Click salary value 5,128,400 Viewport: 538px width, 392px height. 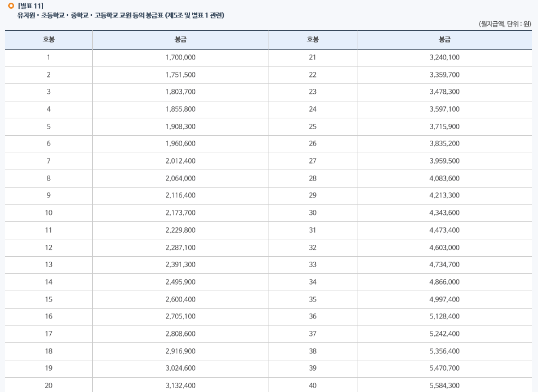pos(444,317)
